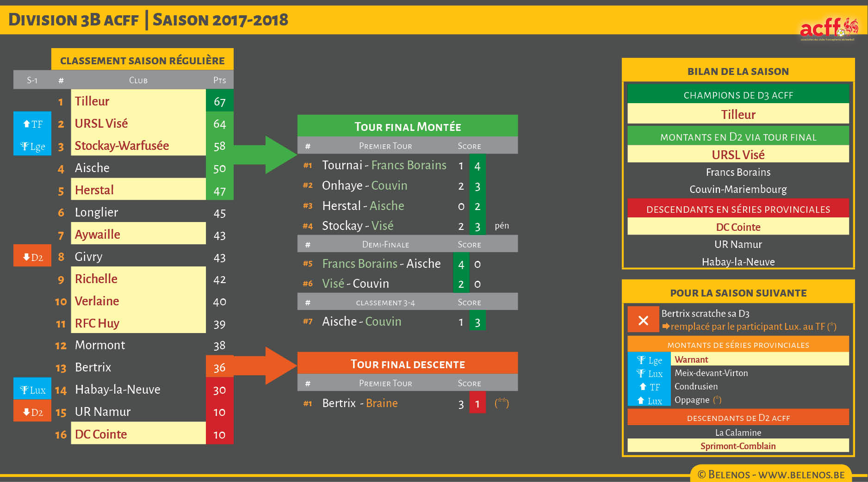868x482 pixels.
Task: Click the ACFF logo in the header
Action: click(828, 29)
